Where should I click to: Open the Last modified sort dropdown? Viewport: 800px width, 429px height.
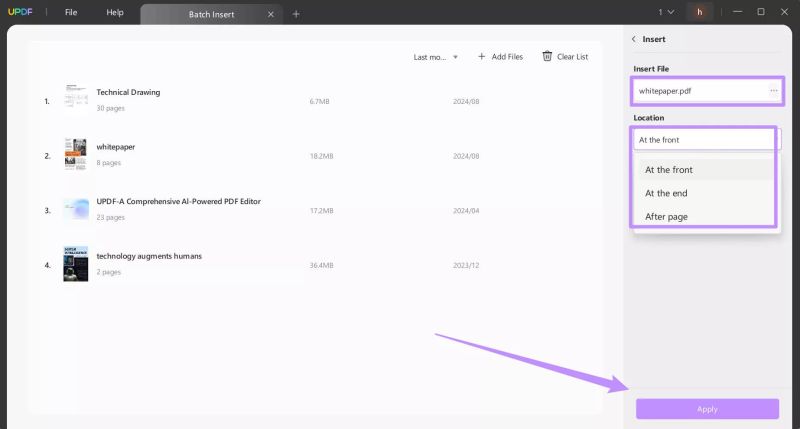pyautogui.click(x=435, y=57)
